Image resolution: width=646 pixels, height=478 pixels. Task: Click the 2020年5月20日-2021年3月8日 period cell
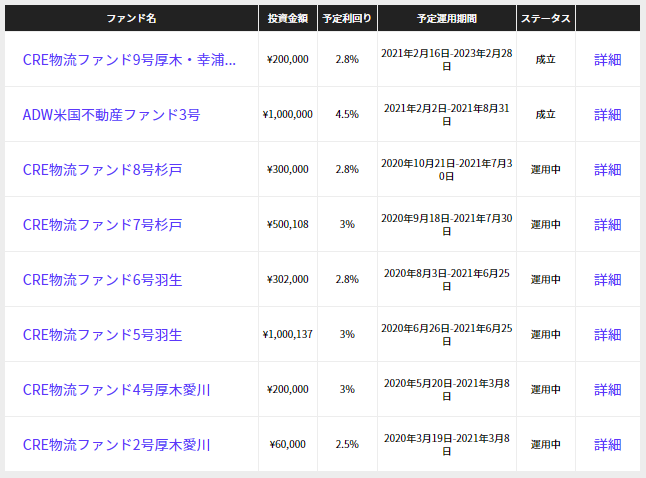447,389
